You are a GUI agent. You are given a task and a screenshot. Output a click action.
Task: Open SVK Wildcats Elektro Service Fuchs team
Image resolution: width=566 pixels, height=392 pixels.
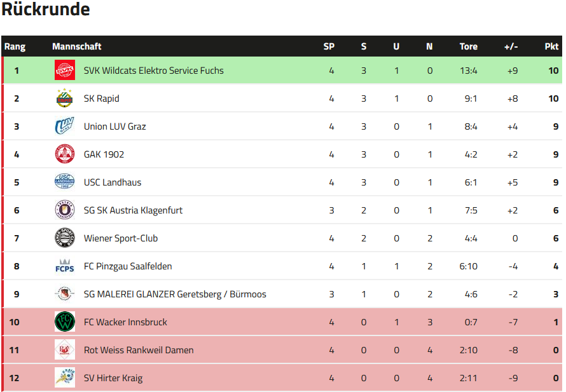tap(153, 71)
